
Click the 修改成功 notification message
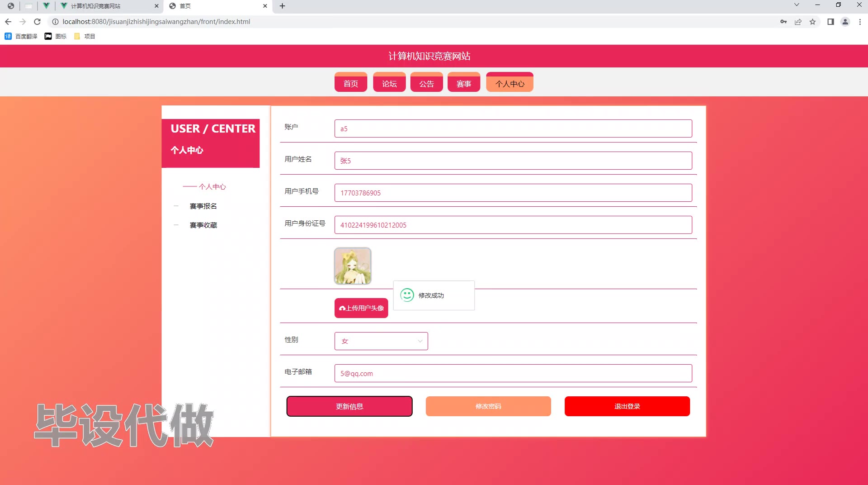[x=434, y=295]
